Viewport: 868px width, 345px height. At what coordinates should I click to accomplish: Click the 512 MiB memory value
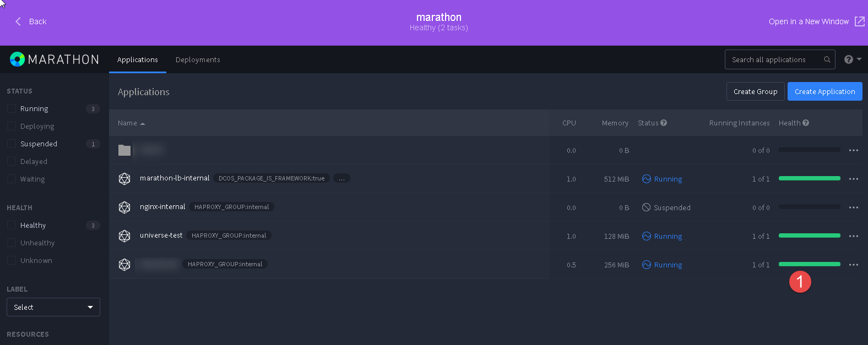click(x=616, y=179)
